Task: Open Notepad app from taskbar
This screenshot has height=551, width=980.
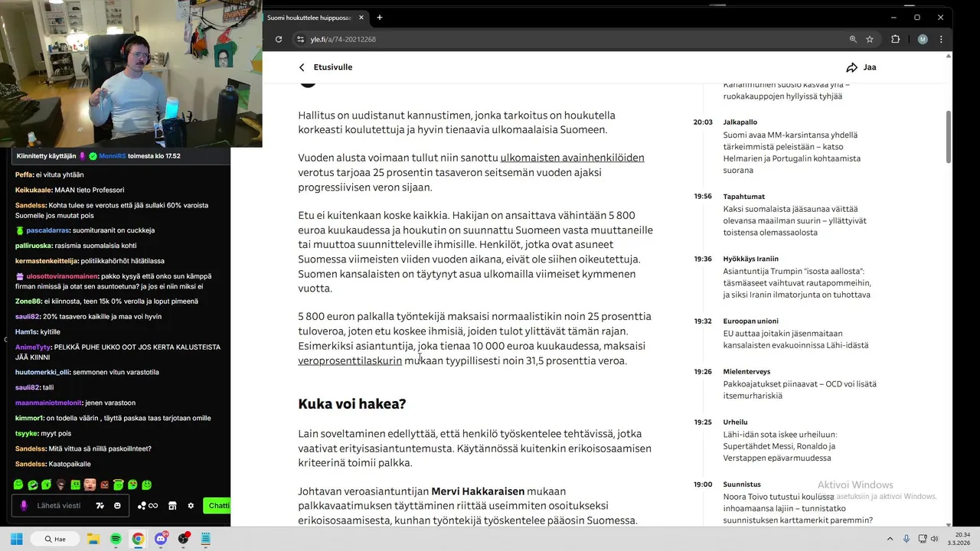Action: point(205,539)
